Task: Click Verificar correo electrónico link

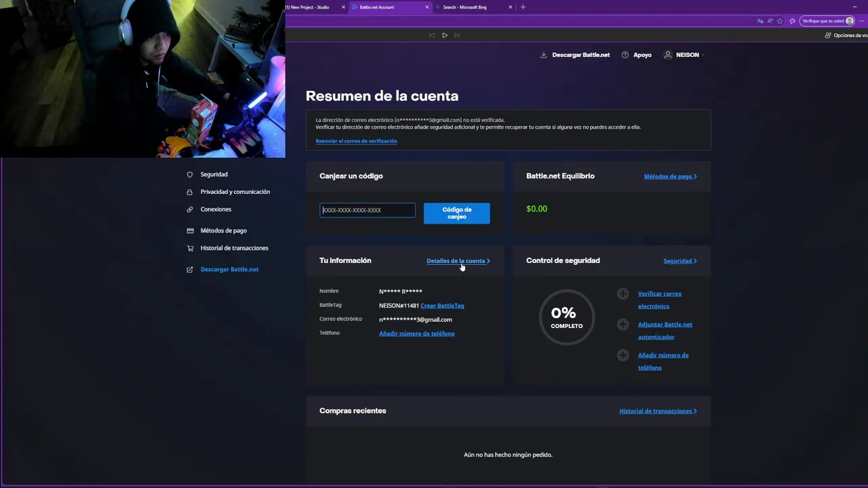Action: tap(660, 300)
